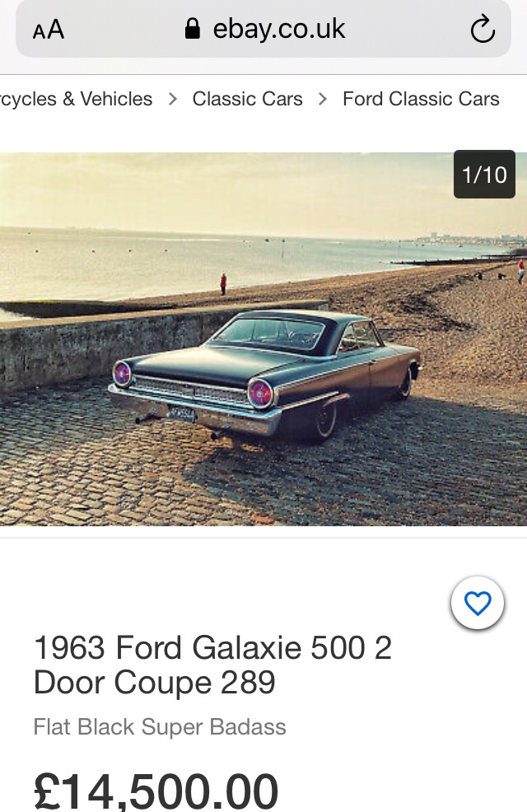Tap the car's pink right tail light in the photo

click(260, 393)
